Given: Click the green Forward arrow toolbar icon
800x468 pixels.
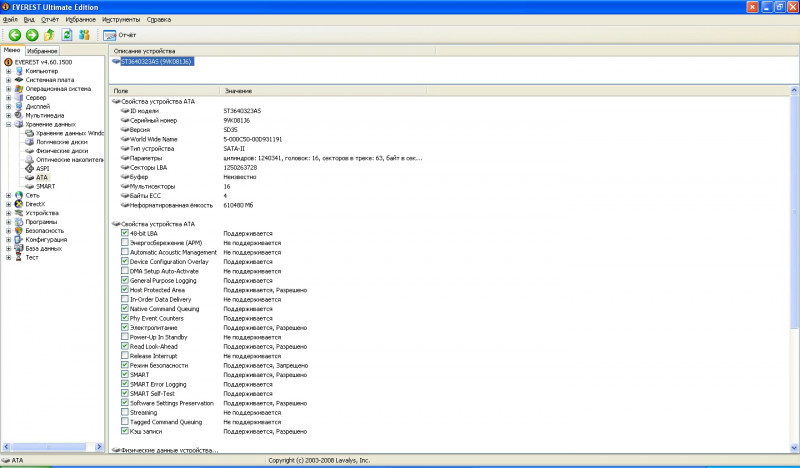Looking at the screenshot, I should 32,35.
